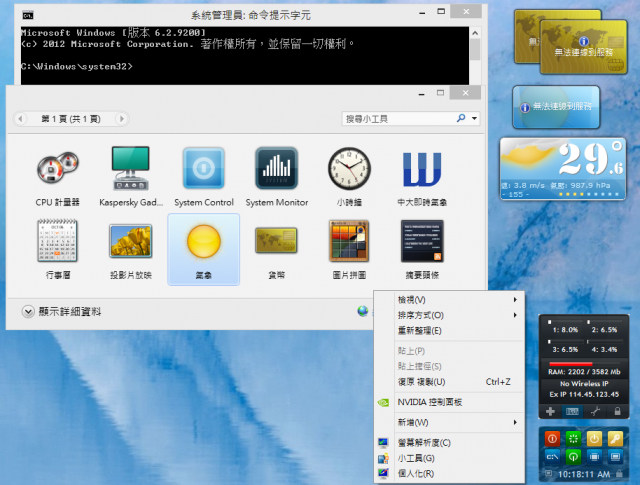The width and height of the screenshot is (640, 485).
Task: Select the 圖片拼圖 picture puzzle gadget
Action: tap(349, 249)
